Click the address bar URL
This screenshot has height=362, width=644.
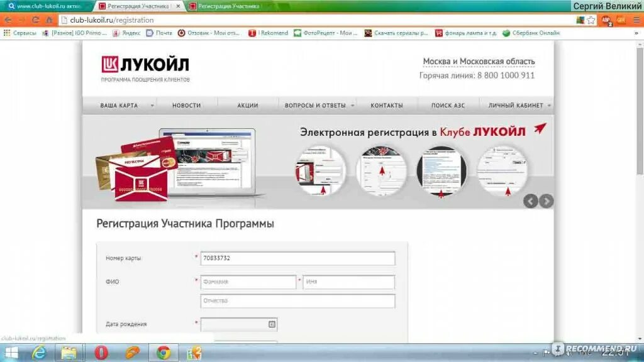[x=112, y=20]
